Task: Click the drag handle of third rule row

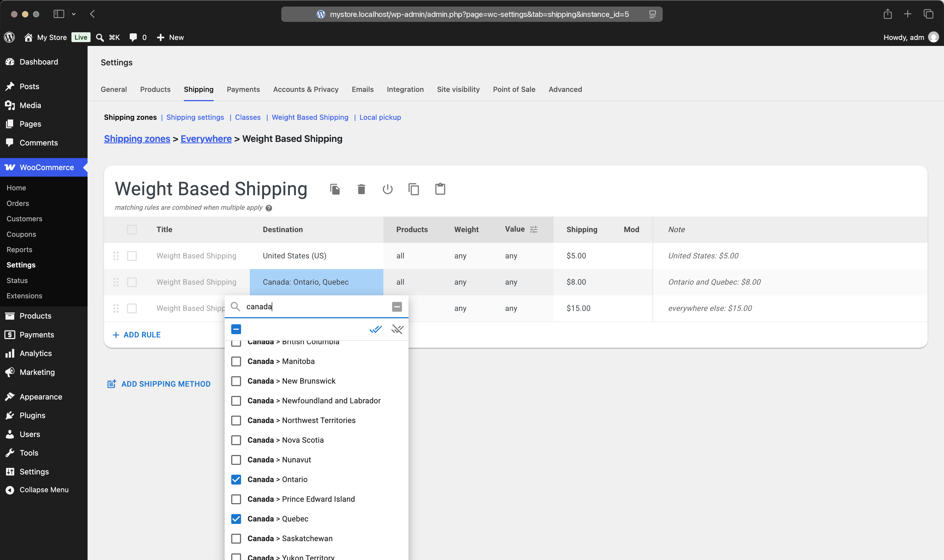Action: (x=116, y=308)
